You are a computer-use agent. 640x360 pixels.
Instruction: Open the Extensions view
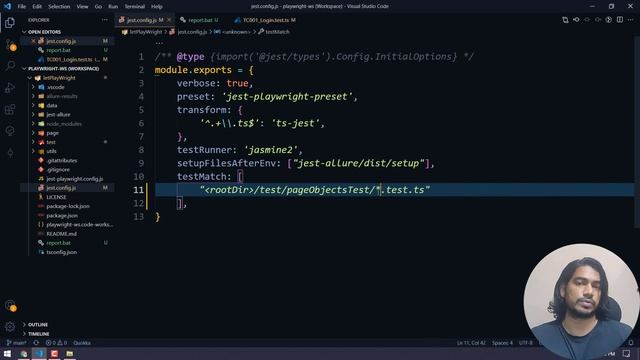pos(10,109)
